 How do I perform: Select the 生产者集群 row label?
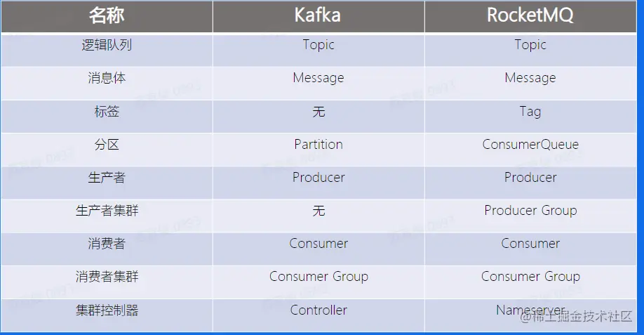tap(107, 211)
